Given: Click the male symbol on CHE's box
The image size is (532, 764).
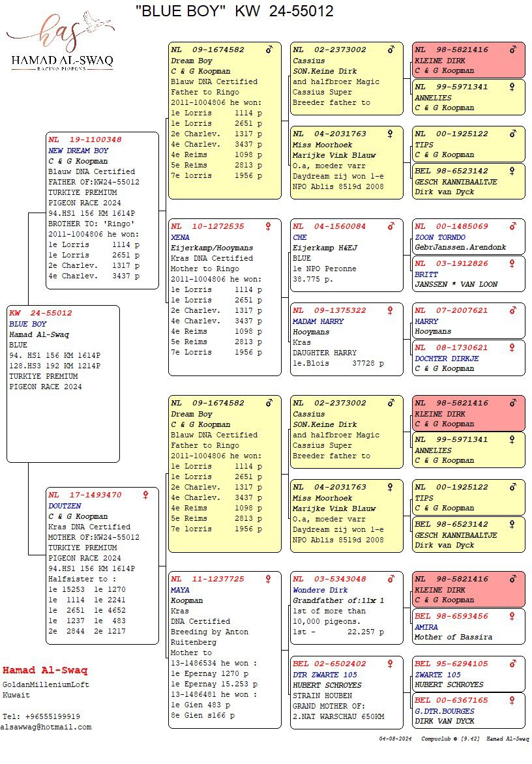Looking at the screenshot, I should click(391, 226).
